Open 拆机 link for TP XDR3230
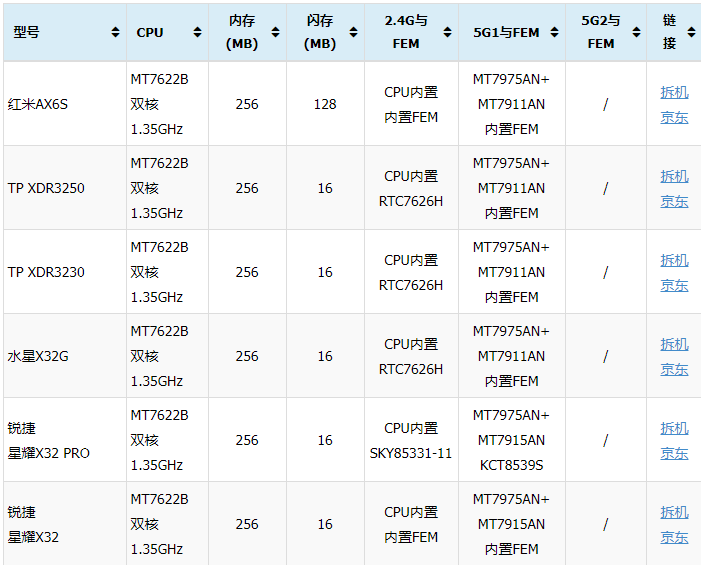Image resolution: width=701 pixels, height=565 pixels. point(674,260)
